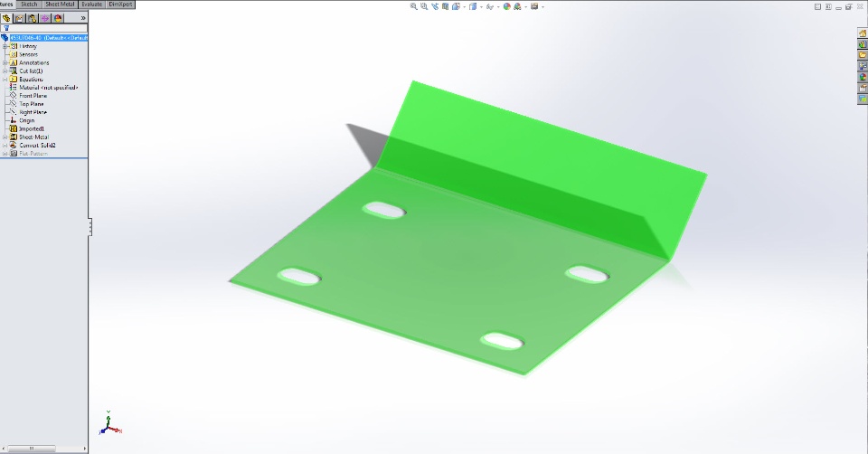Screen dimensions: 868x454
Task: Select the Front Plane
Action: coord(33,96)
